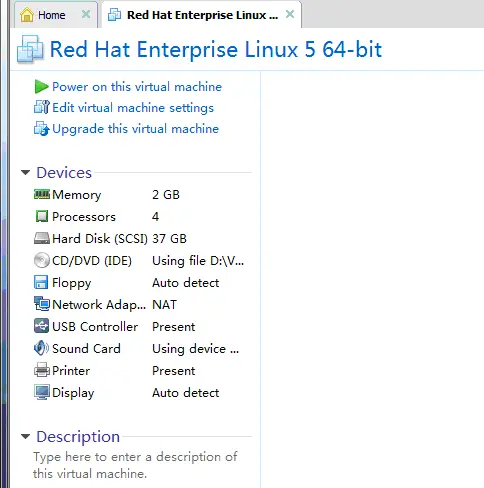This screenshot has width=484, height=488.
Task: Click the Red Hat Enterprise Linux 5 64-bit title
Action: 216,50
